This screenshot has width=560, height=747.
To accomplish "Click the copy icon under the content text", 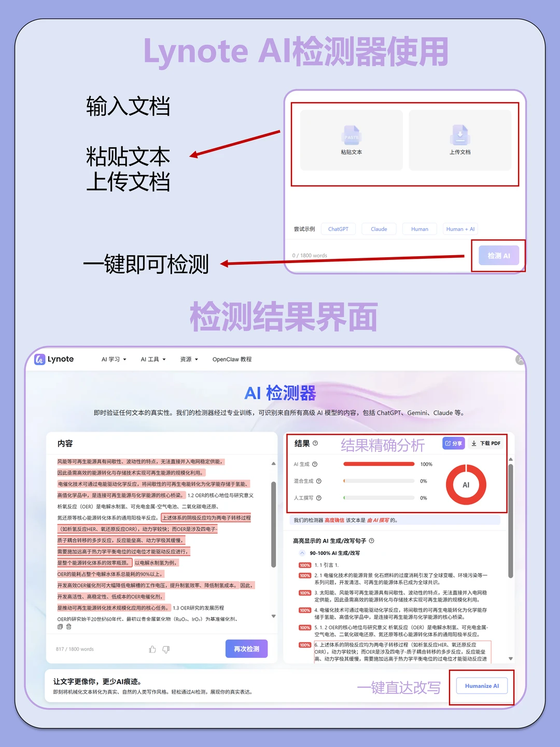I will [x=60, y=627].
